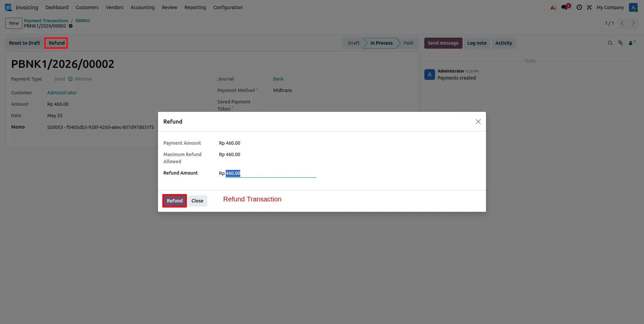
Task: Open the S00003 breadcrumb link
Action: [83, 20]
